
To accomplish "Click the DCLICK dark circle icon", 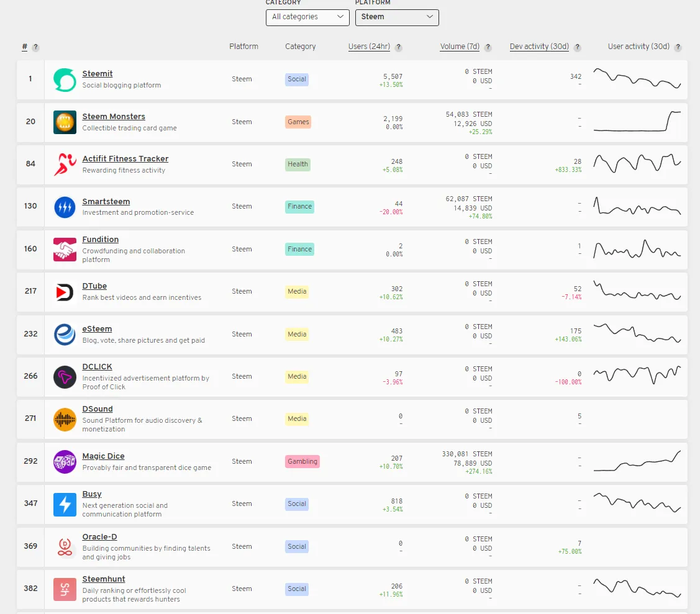I will (65, 377).
